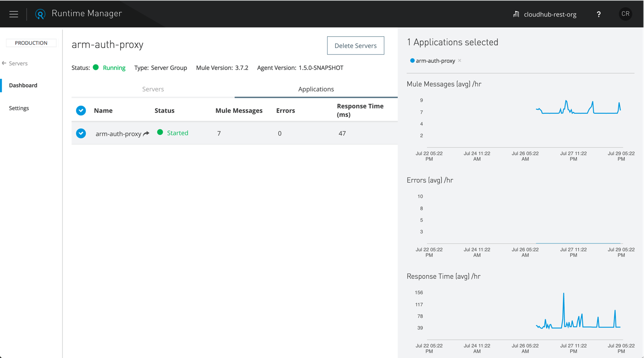Screen dimensions: 644x358
Task: Click the Runtime Manager logo icon
Action: [40, 14]
